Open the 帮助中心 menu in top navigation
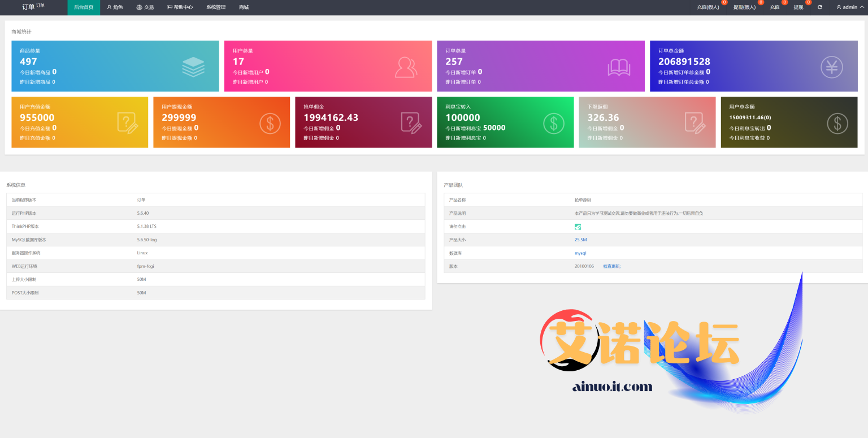The image size is (868, 438). click(180, 7)
